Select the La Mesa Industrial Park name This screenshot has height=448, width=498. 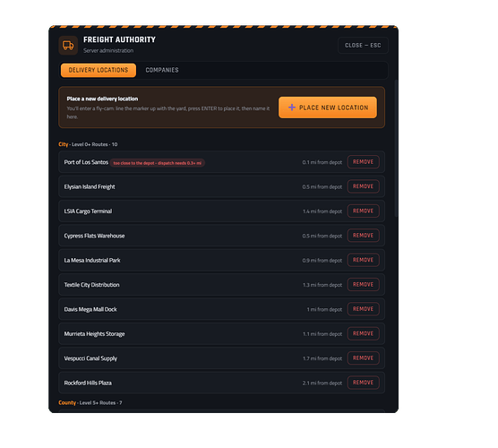(x=92, y=260)
